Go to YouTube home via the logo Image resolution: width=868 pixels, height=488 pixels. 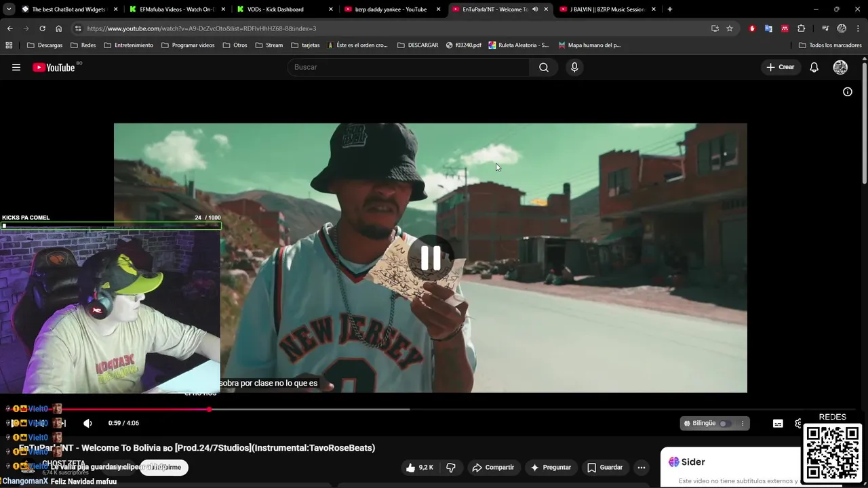pyautogui.click(x=54, y=67)
